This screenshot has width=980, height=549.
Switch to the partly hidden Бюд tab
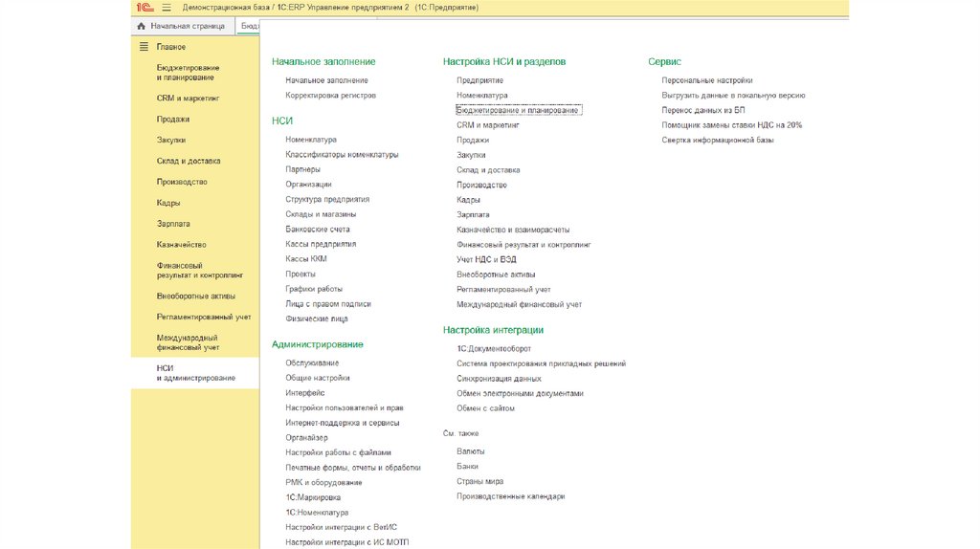[250, 26]
